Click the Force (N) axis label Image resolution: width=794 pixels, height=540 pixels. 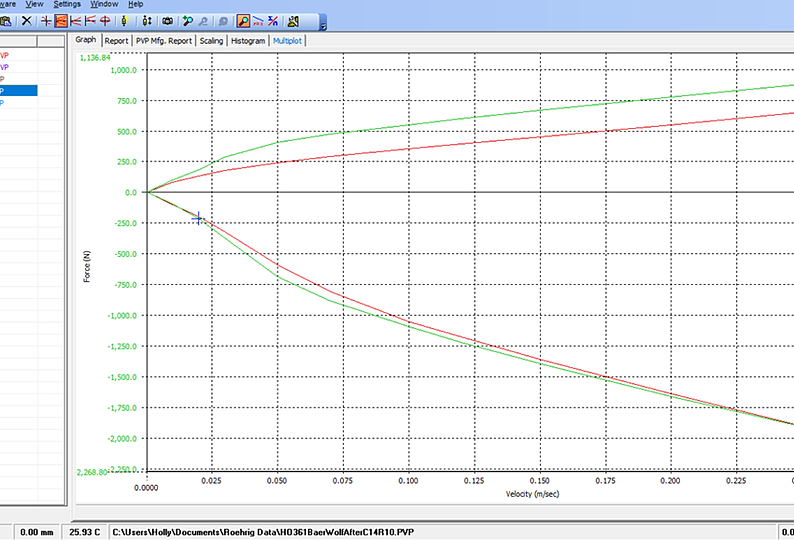pyautogui.click(x=87, y=266)
